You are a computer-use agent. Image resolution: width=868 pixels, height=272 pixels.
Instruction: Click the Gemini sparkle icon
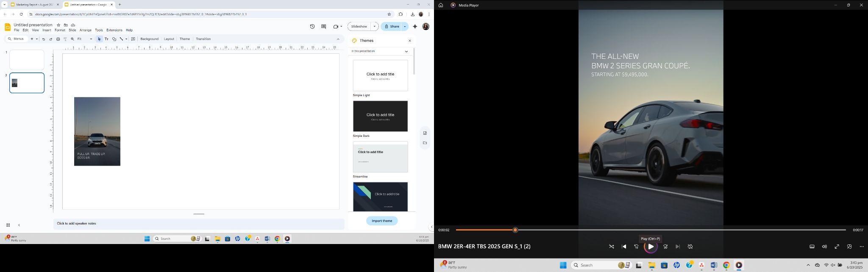point(415,26)
